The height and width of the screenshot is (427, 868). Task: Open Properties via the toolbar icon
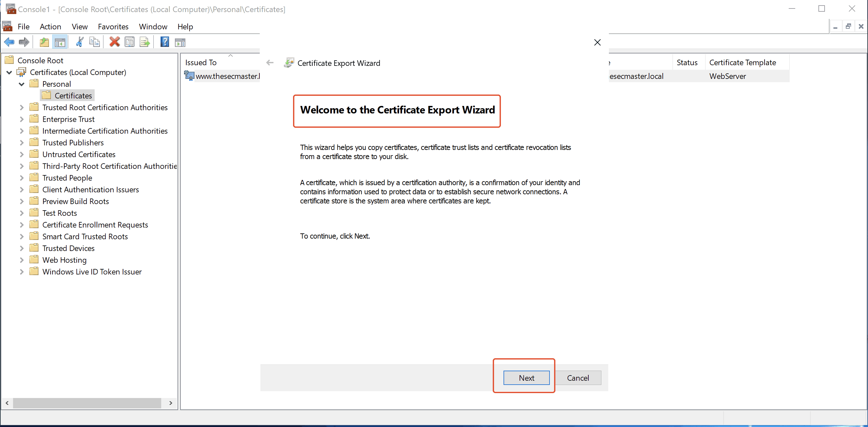point(130,42)
